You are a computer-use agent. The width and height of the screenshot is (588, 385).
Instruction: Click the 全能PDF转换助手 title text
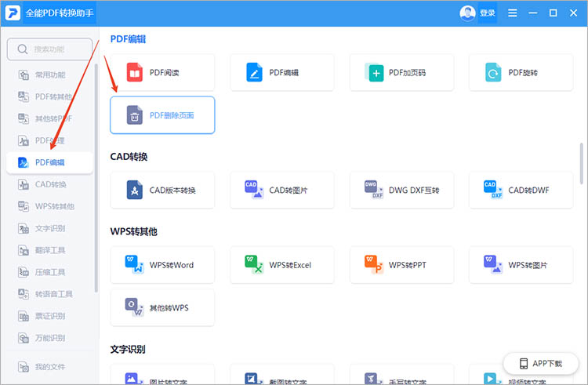[60, 13]
